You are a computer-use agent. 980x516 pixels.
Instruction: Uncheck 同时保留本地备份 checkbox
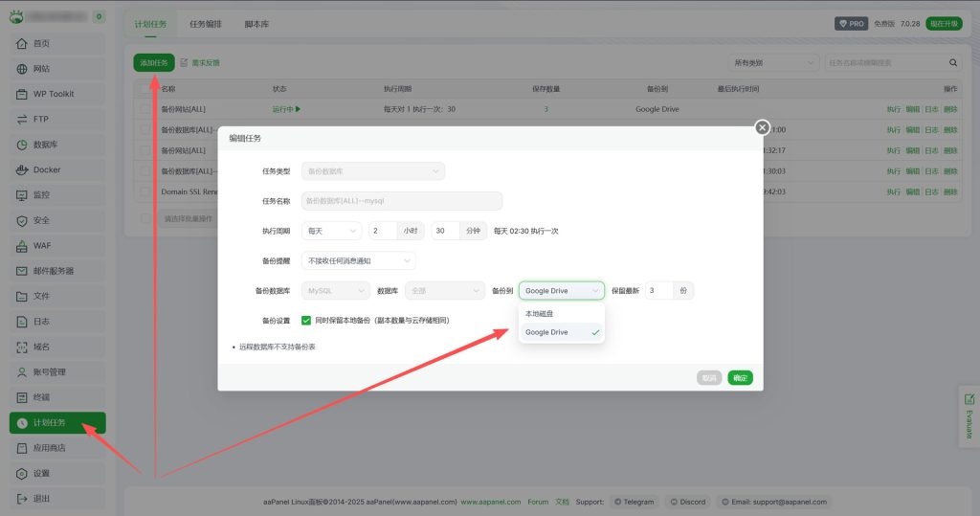(x=306, y=321)
